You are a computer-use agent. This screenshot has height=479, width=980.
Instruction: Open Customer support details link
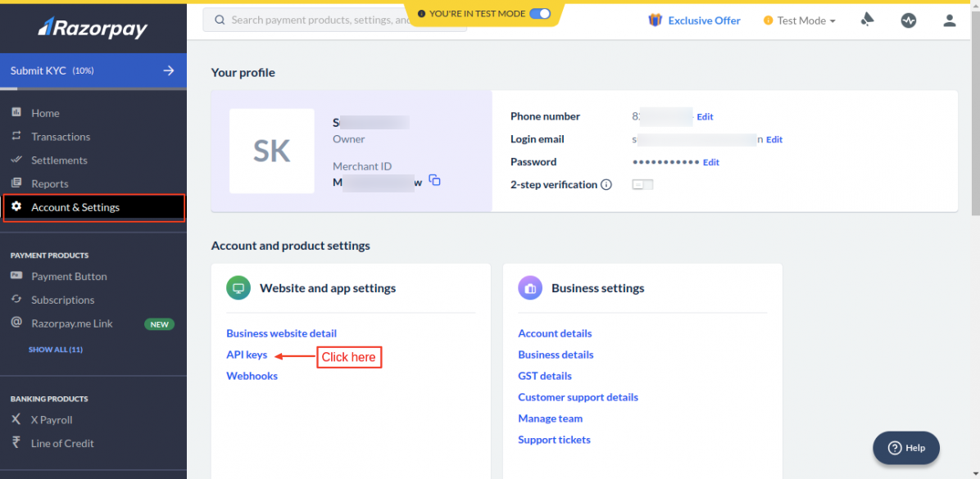578,397
